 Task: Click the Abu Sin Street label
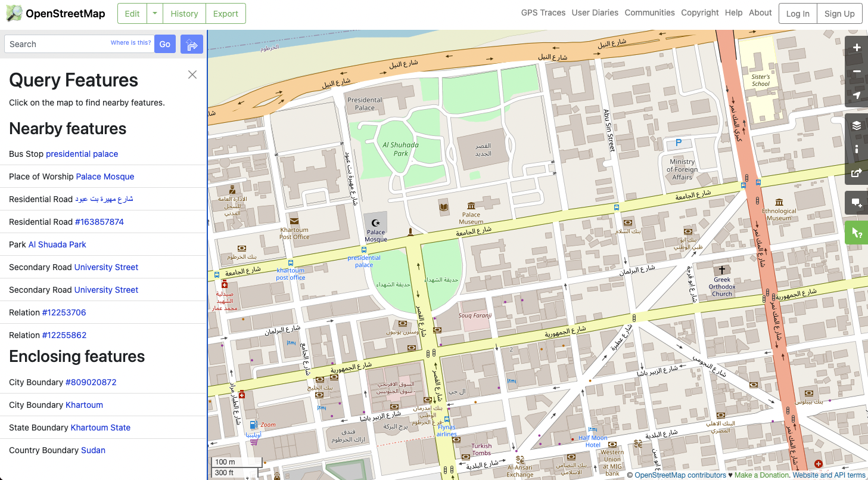(x=609, y=130)
